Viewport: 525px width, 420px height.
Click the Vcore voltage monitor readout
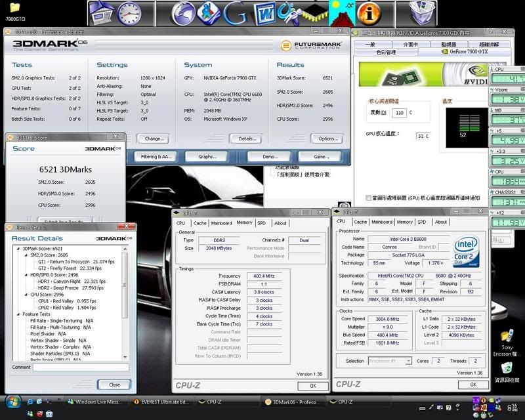(508, 99)
